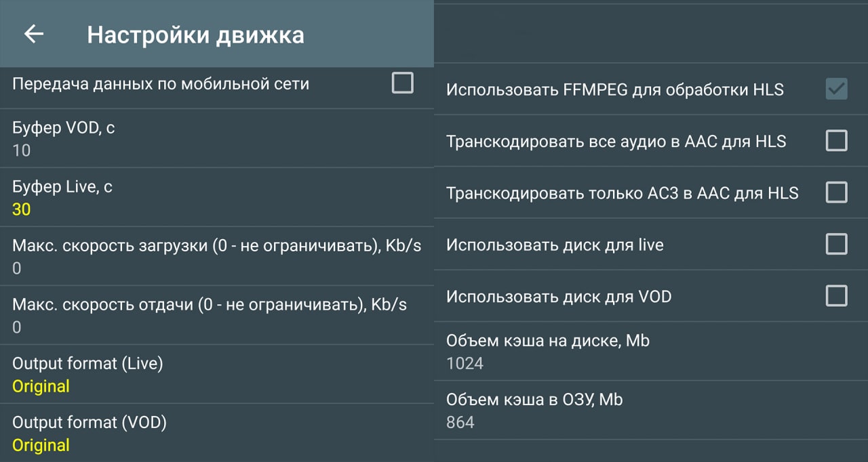This screenshot has width=868, height=462.
Task: Enable 'Использовать диск для VOD'
Action: [836, 296]
